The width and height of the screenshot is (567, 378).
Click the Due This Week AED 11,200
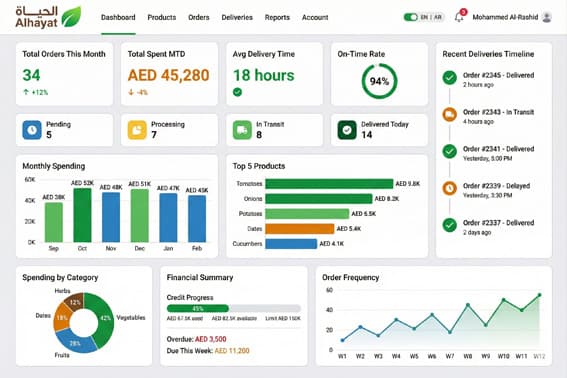pyautogui.click(x=232, y=351)
